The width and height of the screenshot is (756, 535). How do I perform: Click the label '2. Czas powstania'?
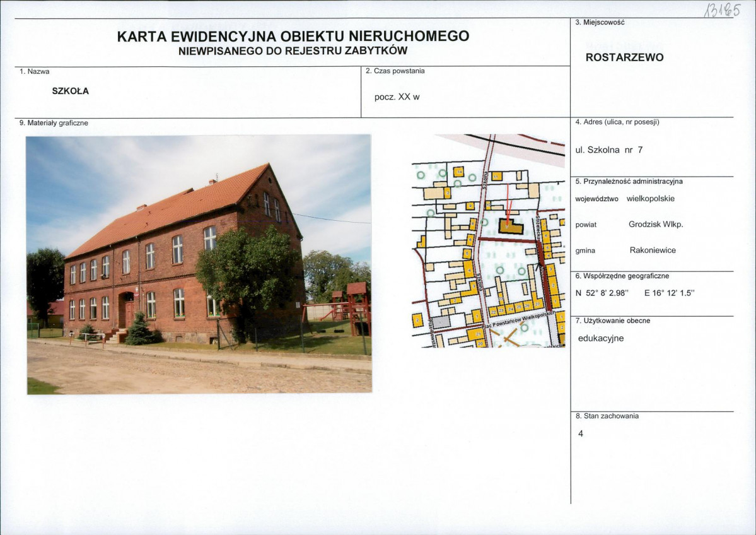pyautogui.click(x=395, y=71)
